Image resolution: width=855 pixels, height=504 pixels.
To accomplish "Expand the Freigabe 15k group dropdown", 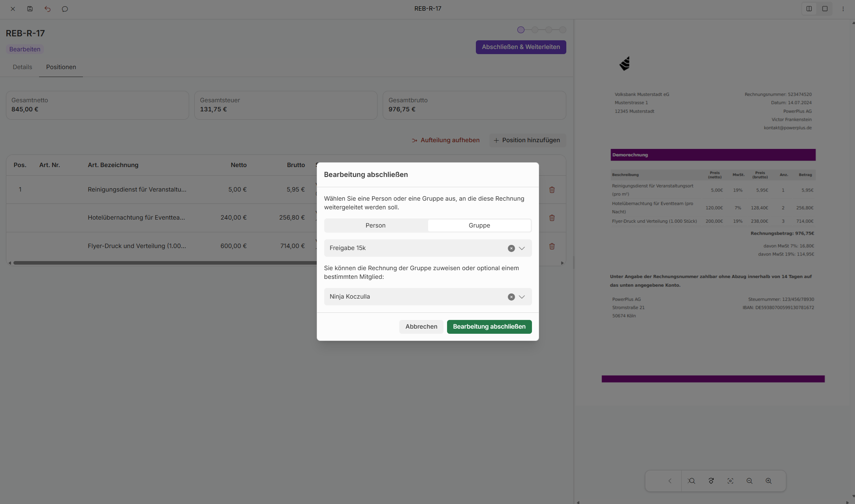I will (x=522, y=248).
